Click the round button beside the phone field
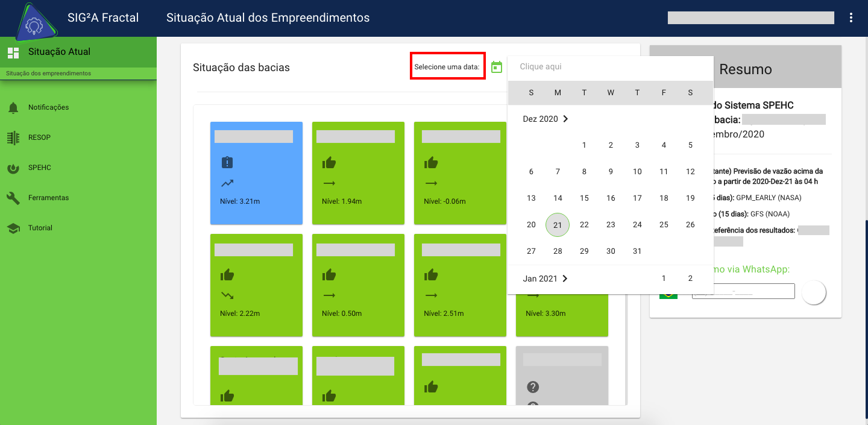868x425 pixels. [x=814, y=292]
